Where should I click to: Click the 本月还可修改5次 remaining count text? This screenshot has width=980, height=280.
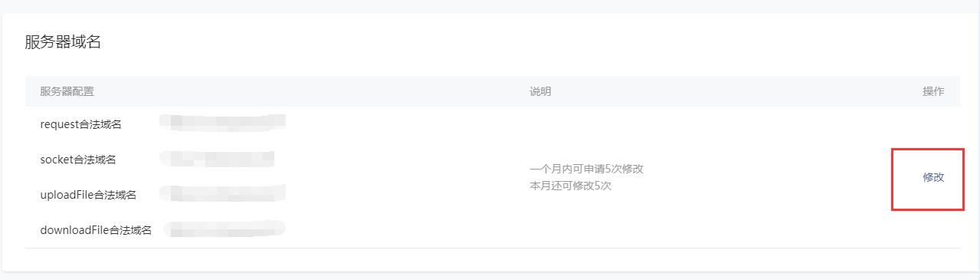[x=570, y=186]
